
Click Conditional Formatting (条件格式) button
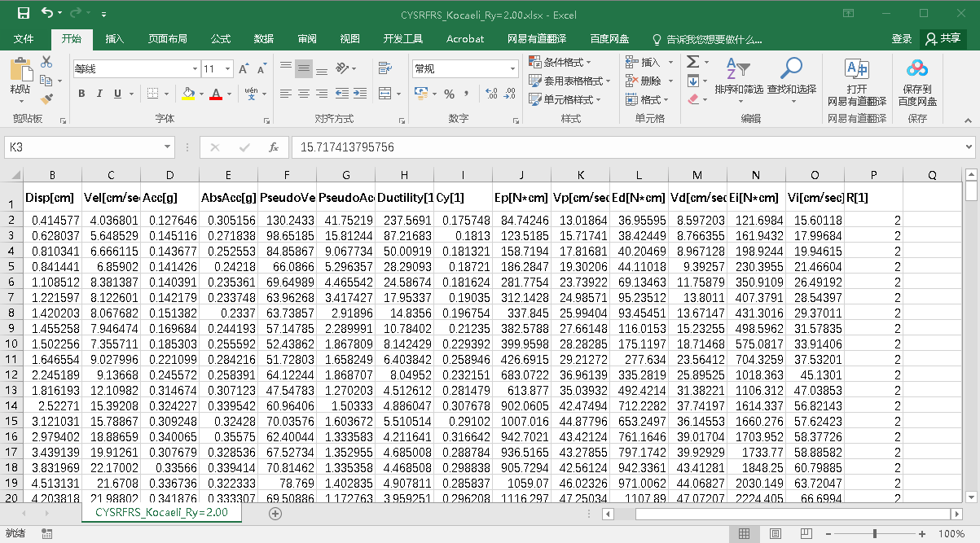point(561,63)
